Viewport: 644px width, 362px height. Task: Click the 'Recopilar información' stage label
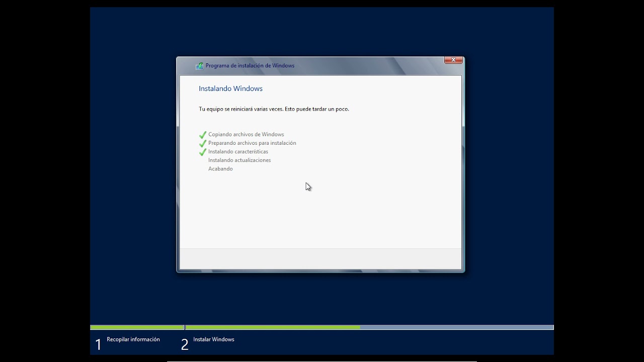click(133, 339)
